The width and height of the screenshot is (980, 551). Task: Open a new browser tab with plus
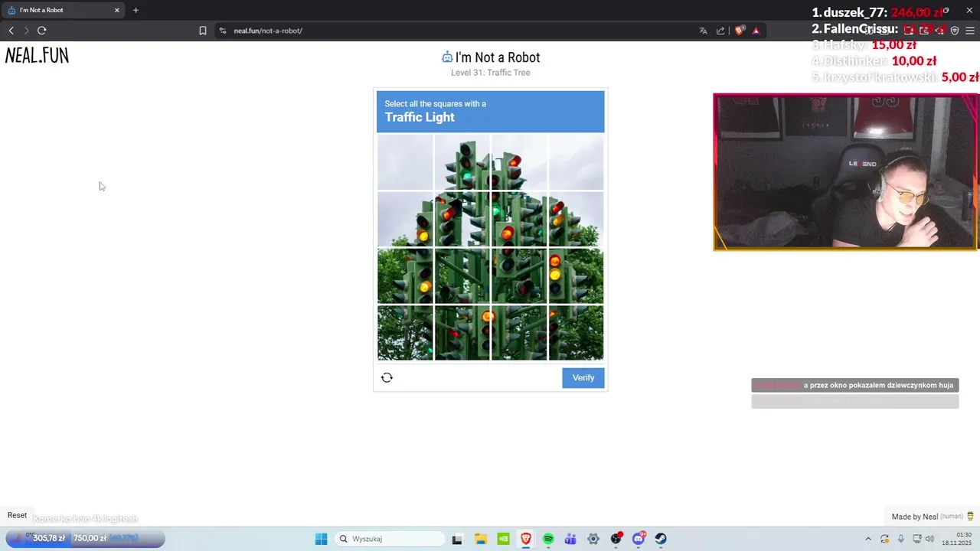136,10
